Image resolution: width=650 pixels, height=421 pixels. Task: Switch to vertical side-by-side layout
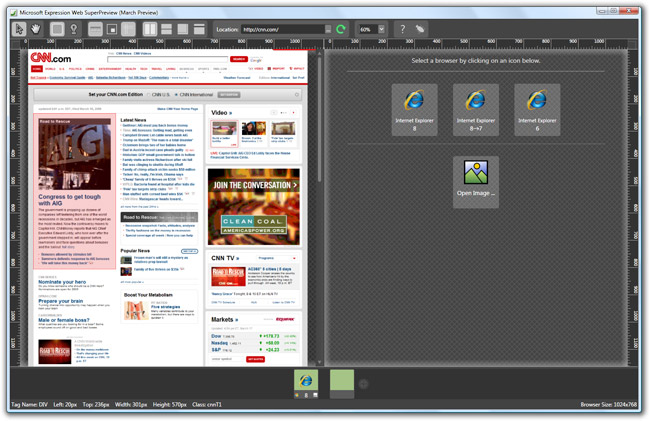pos(150,29)
